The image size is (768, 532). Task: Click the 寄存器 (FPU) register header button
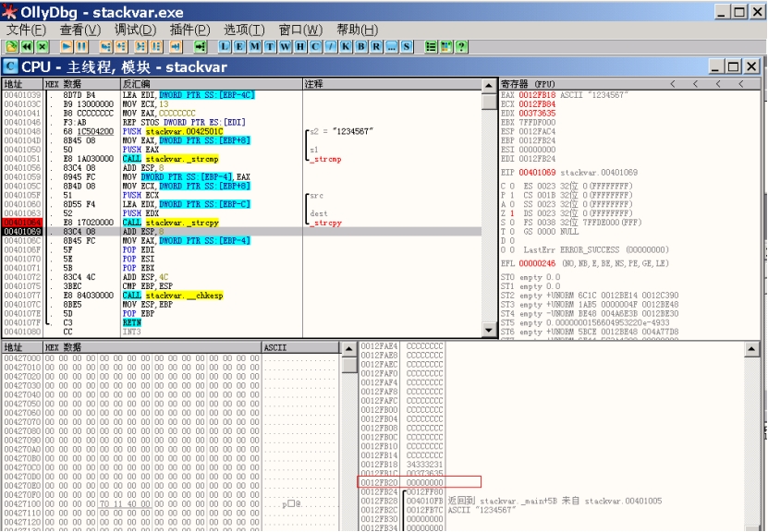[x=529, y=84]
